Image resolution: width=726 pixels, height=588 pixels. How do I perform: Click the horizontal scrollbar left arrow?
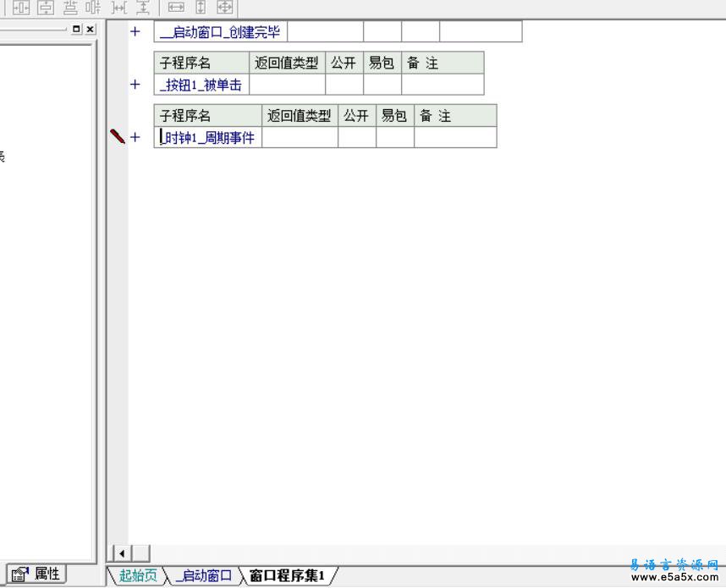coord(122,553)
